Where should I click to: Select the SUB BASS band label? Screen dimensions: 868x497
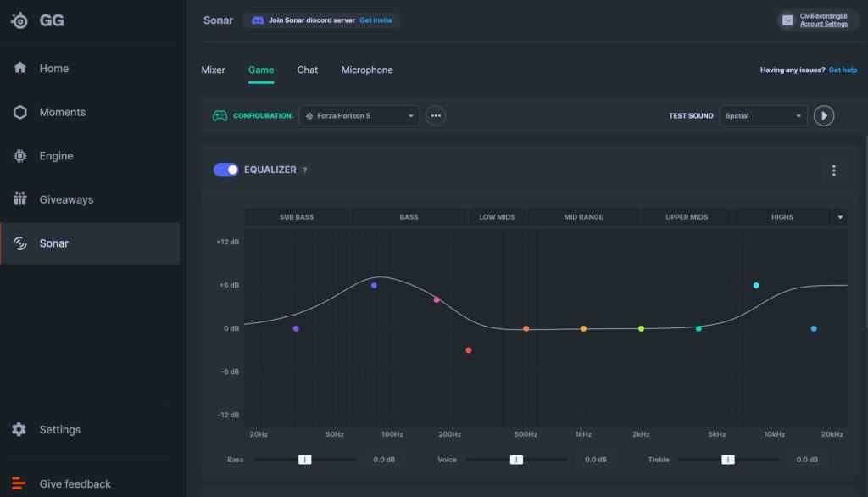click(x=297, y=217)
